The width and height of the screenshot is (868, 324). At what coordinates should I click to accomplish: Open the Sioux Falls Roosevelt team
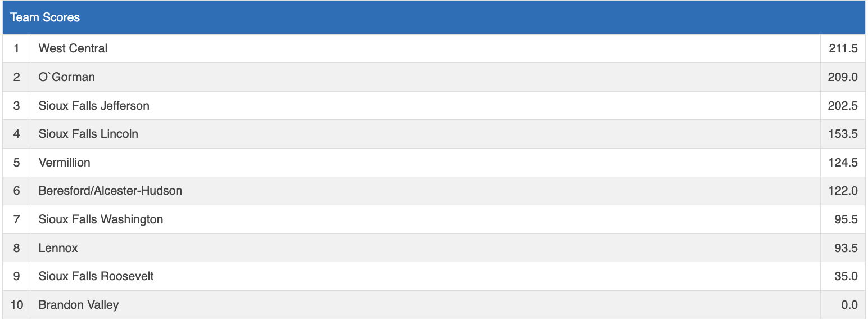pos(96,276)
